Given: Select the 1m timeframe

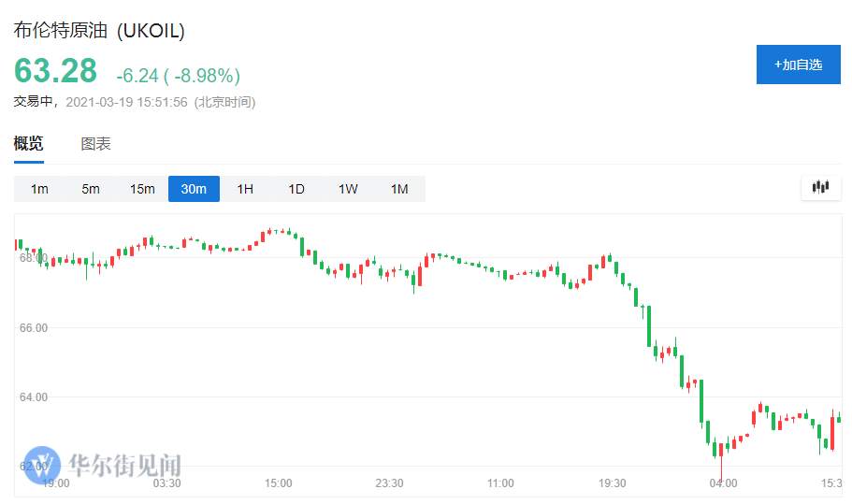Looking at the screenshot, I should pyautogui.click(x=39, y=189).
